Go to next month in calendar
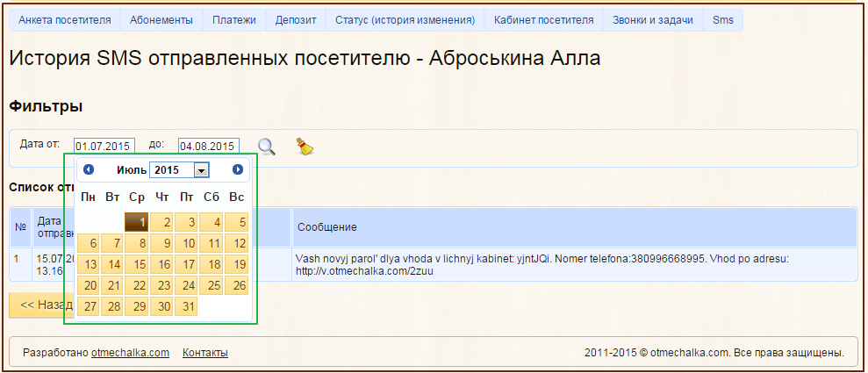Screen dimensions: 868x373 coord(238,169)
